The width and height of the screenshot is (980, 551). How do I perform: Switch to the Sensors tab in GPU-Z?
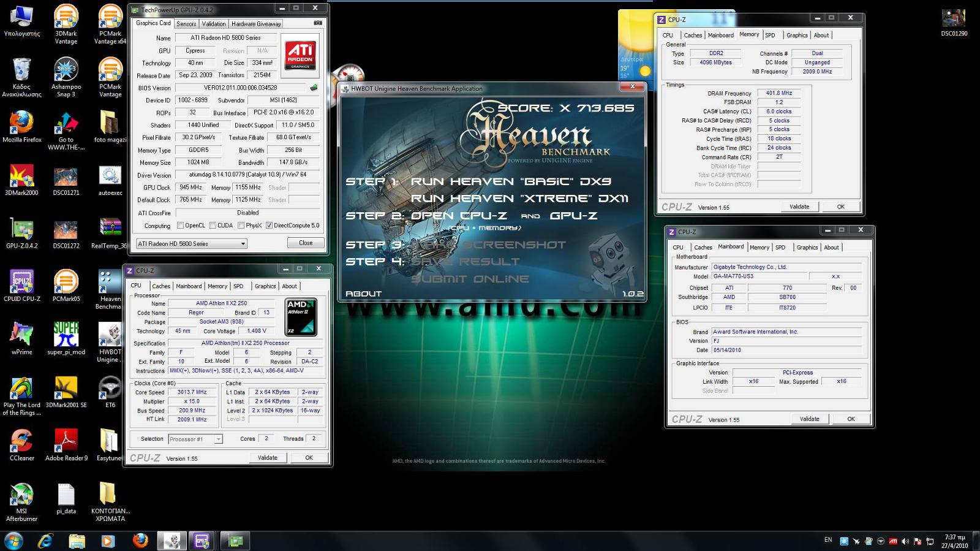[x=187, y=24]
